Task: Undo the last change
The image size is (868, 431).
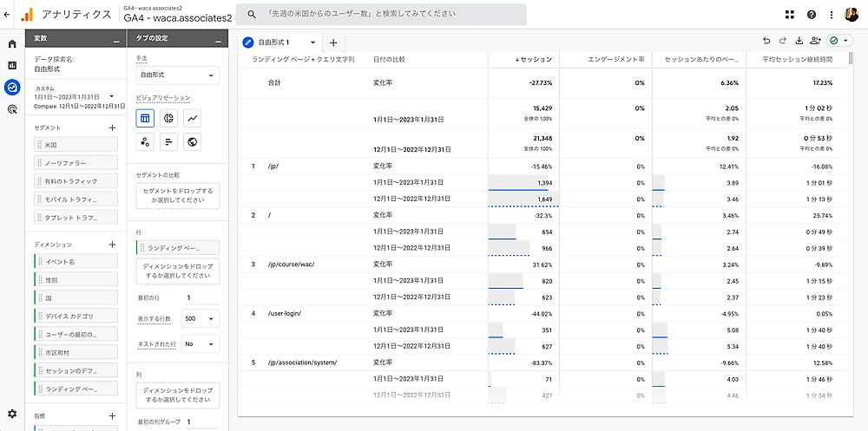Action: click(766, 41)
